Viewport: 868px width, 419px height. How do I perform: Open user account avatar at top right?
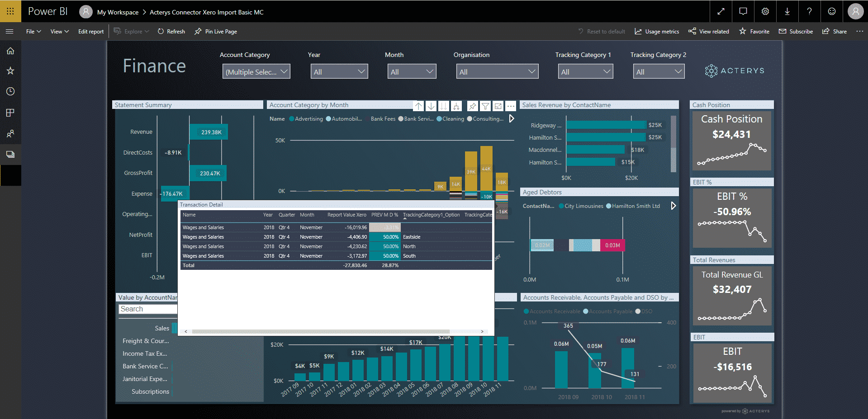855,11
